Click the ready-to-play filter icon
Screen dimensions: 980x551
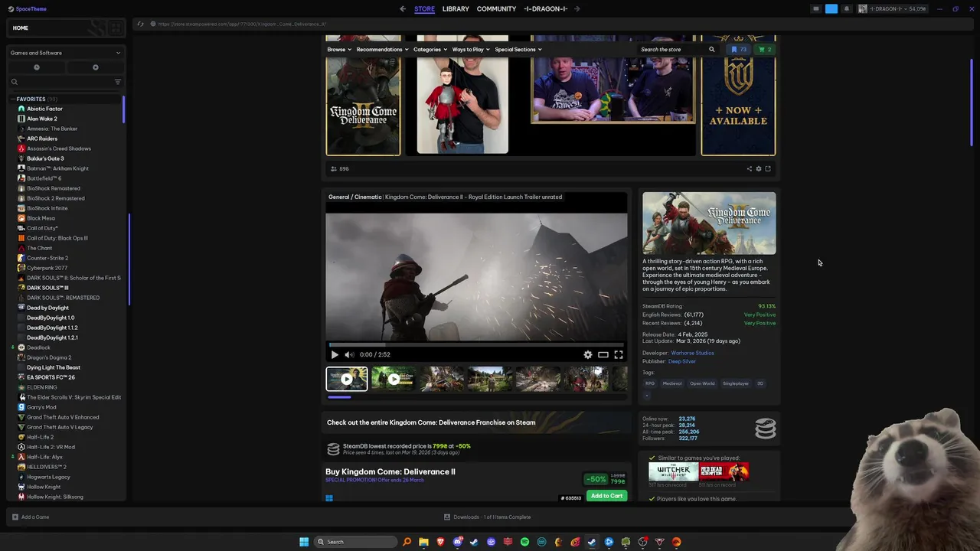pyautogui.click(x=95, y=67)
